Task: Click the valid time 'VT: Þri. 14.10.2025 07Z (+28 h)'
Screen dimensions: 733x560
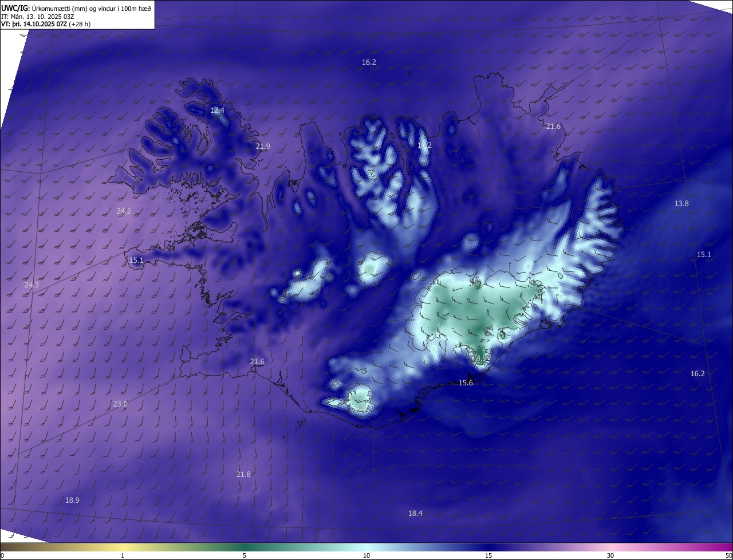Action: point(46,24)
